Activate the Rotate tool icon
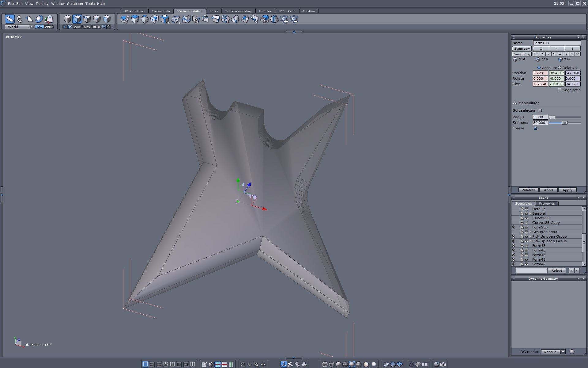 tap(20, 19)
